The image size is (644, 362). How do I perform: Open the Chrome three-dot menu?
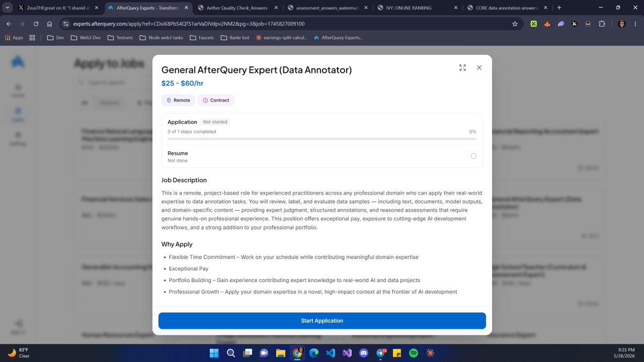(635, 24)
